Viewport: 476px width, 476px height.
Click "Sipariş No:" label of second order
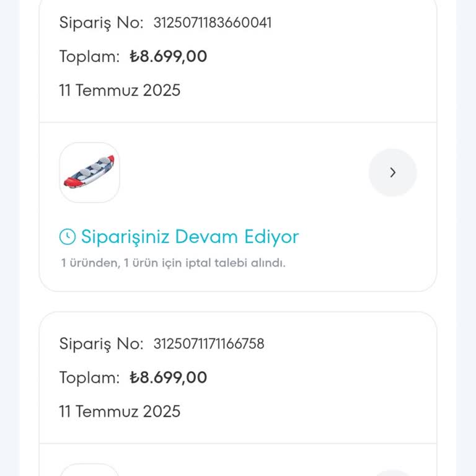coord(101,344)
